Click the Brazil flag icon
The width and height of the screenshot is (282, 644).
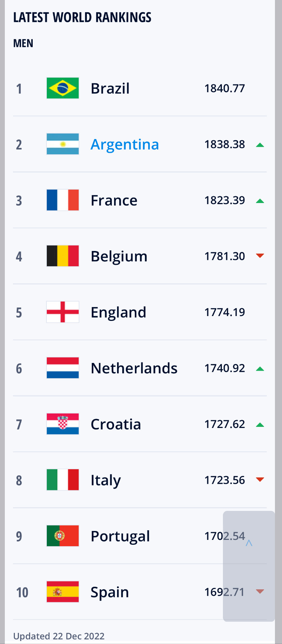point(62,88)
